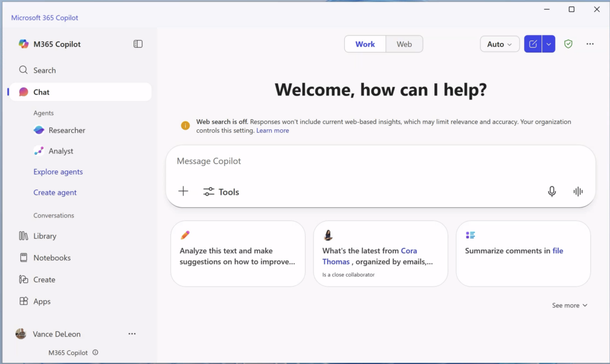Click the new chat compose icon
The image size is (610, 364).
[x=533, y=44]
